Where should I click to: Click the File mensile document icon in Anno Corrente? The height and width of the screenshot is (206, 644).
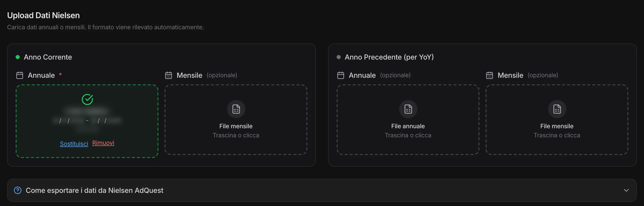236,109
